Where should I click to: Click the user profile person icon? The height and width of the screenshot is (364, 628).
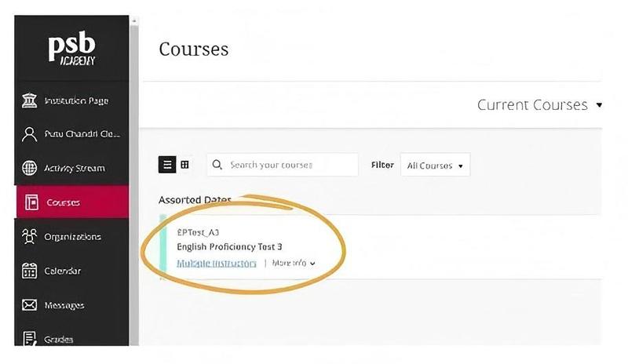point(30,134)
